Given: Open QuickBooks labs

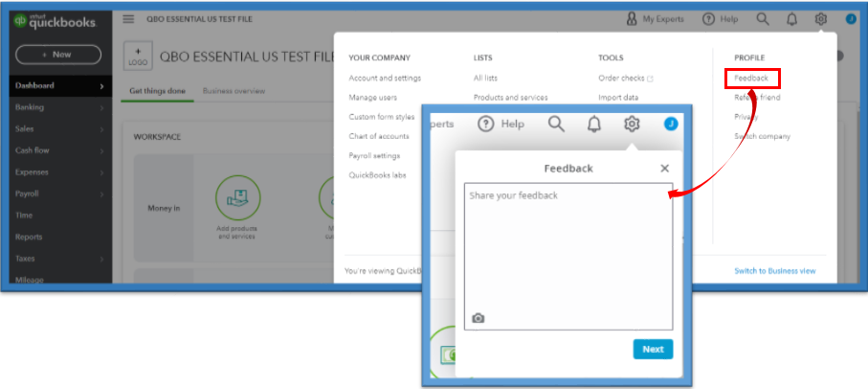Looking at the screenshot, I should (x=377, y=175).
